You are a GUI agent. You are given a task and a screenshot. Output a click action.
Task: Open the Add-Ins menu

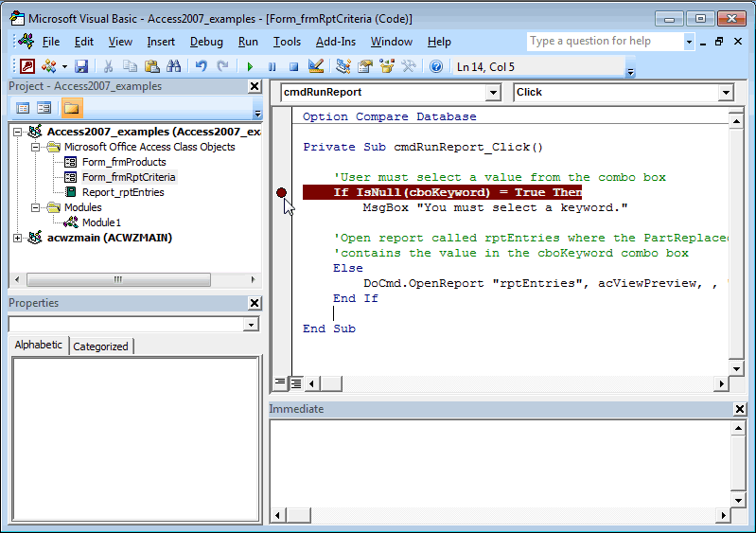336,42
